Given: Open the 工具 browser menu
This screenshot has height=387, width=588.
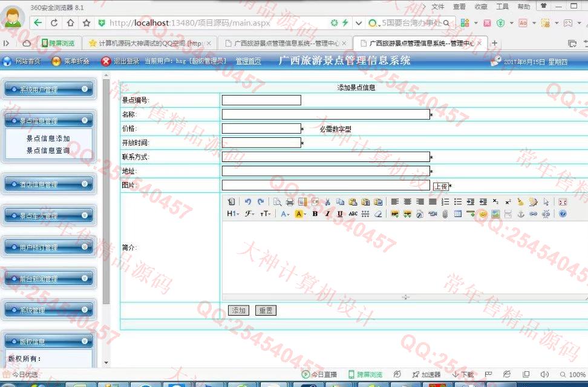Looking at the screenshot, I should [502, 7].
